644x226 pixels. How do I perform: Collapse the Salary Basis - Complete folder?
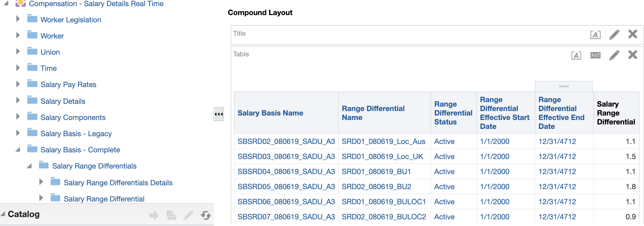[18, 150]
